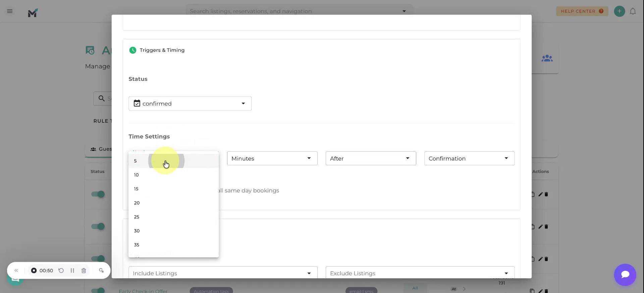Viewport: 644px width, 293px height.
Task: Delete the third rule with trash icon
Action: 546,259
